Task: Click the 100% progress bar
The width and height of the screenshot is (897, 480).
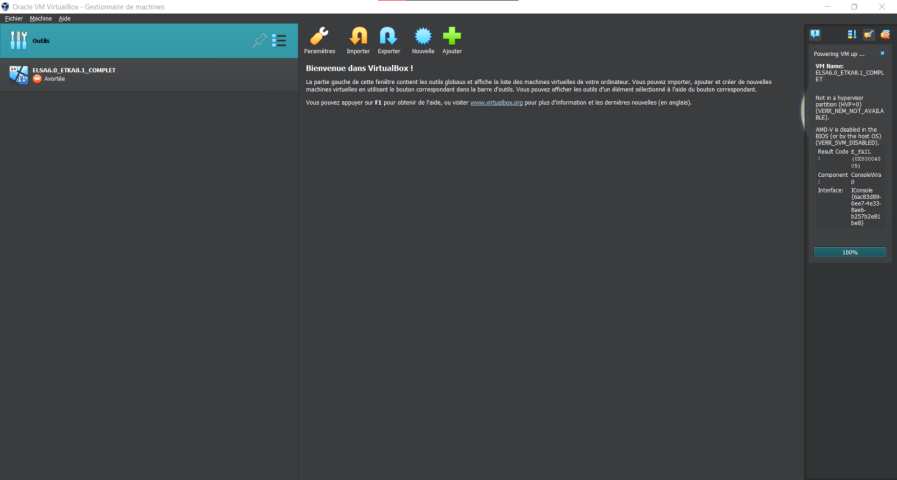Action: (850, 252)
